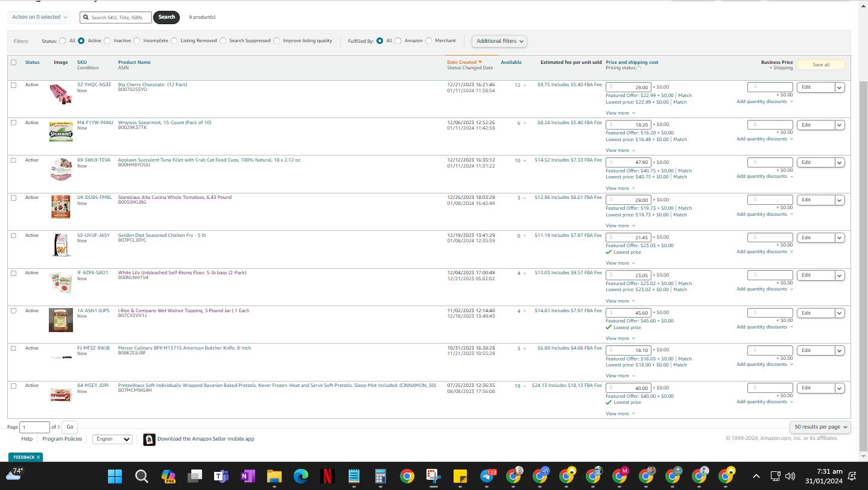
Task: Open the notification center bell
Action: (853, 476)
